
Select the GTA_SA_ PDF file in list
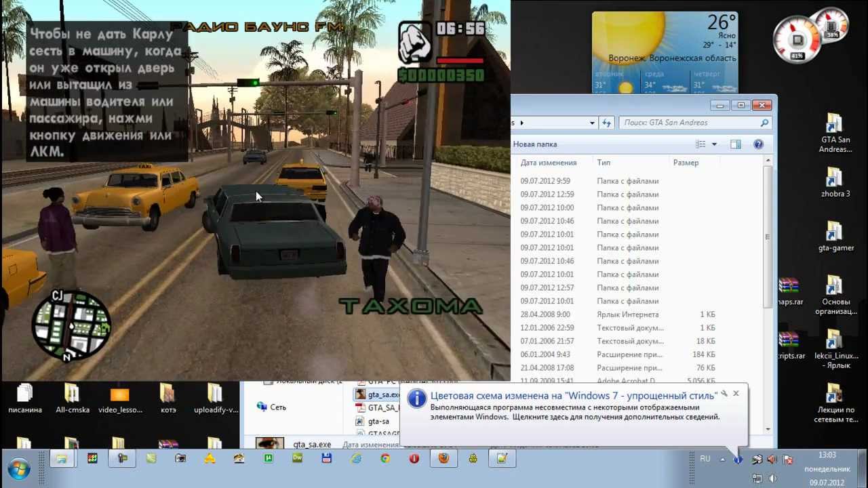click(x=377, y=408)
